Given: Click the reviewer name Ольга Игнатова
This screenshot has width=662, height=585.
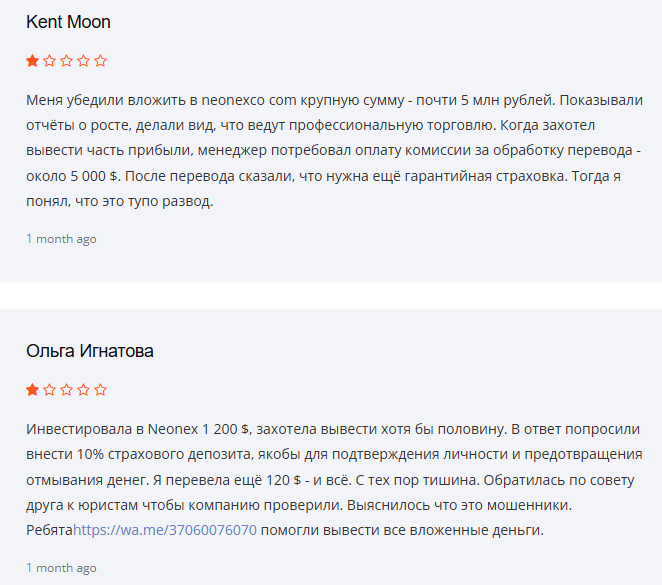Looking at the screenshot, I should click(x=90, y=351).
